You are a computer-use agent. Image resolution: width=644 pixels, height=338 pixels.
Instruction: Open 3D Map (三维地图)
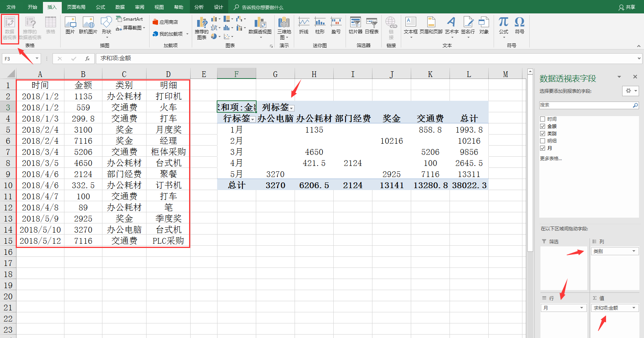[x=284, y=28]
